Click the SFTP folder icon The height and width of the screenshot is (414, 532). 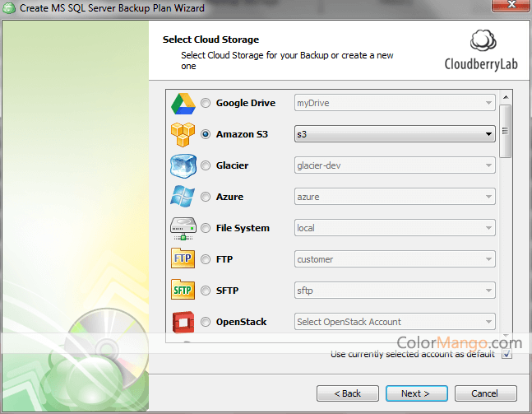coord(183,290)
